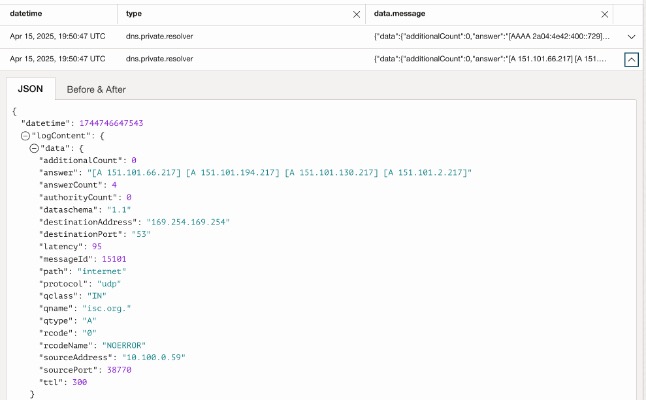
Task: Click the sourcePort value 38770
Action: click(119, 370)
